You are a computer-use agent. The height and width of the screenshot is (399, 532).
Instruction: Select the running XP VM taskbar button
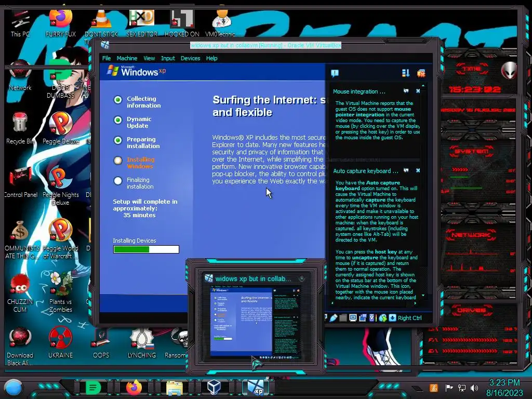click(256, 388)
